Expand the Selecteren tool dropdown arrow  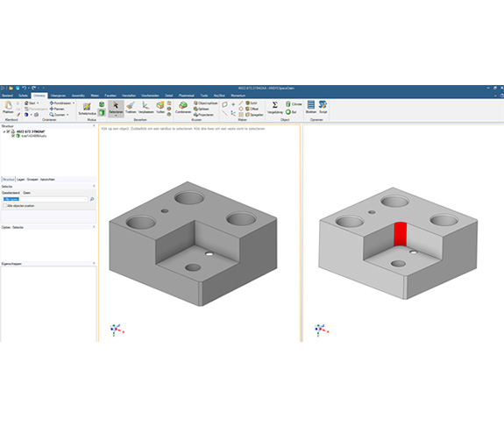click(116, 116)
